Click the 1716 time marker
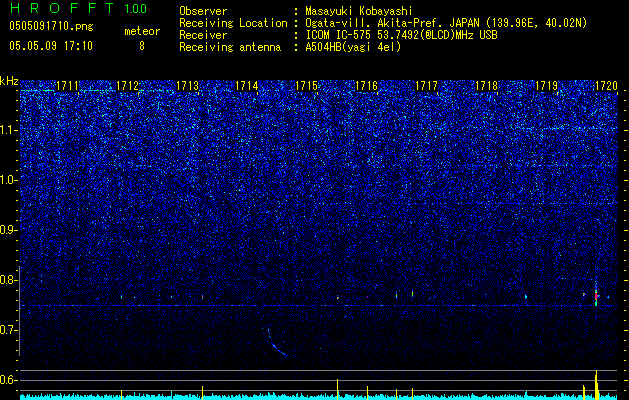629x400 pixels. [367, 86]
